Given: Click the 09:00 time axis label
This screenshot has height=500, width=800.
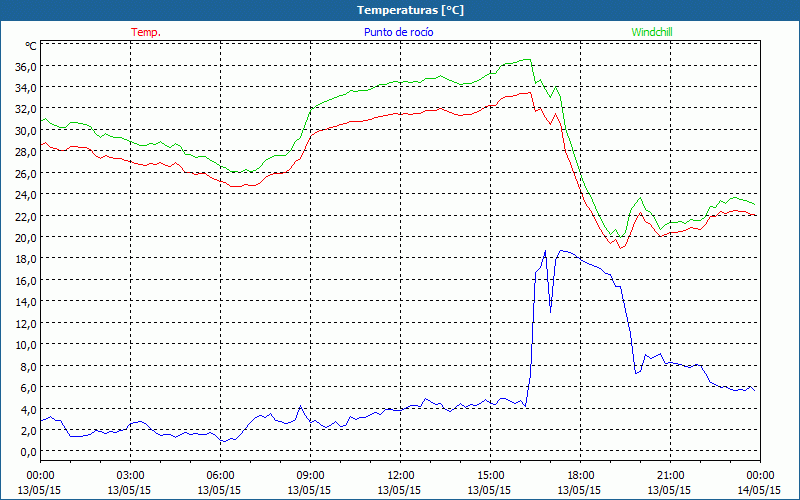Looking at the screenshot, I should 310,476.
